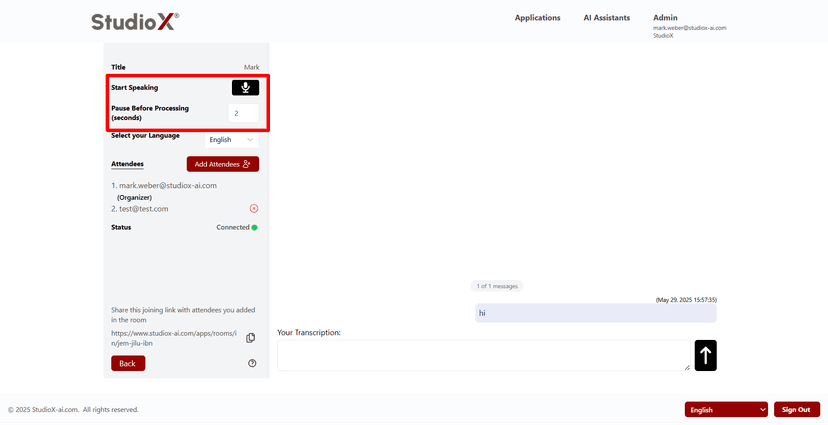Click the green connected status dot
The image size is (828, 425).
tap(255, 228)
